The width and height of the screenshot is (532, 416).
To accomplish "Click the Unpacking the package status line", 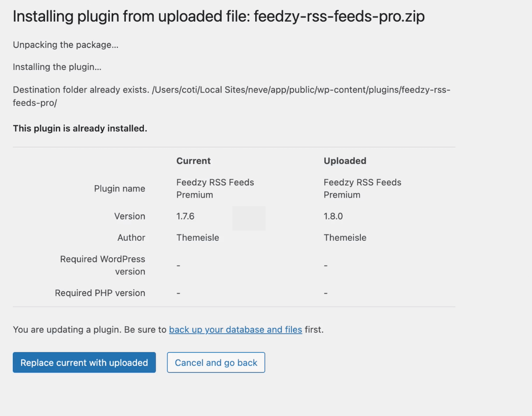I will tap(66, 45).
